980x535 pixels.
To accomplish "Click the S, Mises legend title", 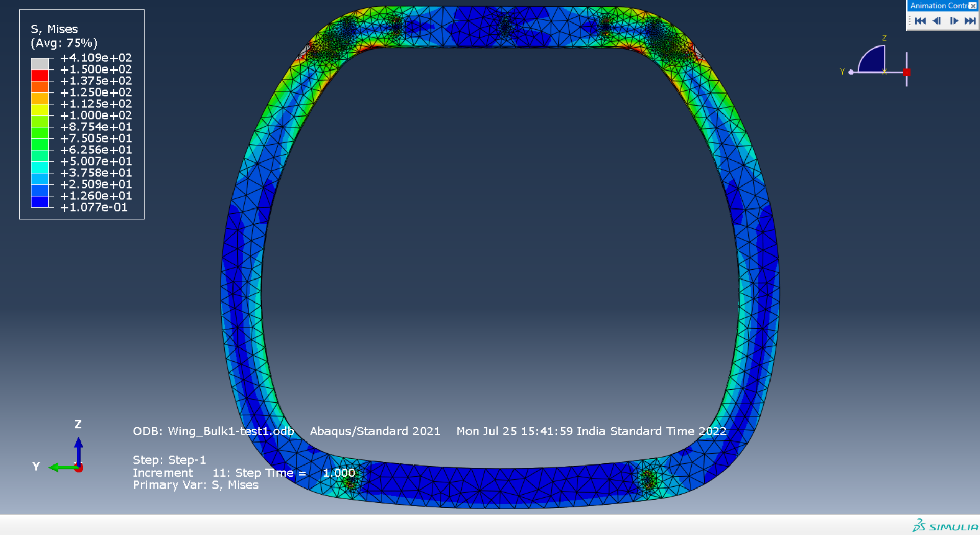I will [54, 29].
